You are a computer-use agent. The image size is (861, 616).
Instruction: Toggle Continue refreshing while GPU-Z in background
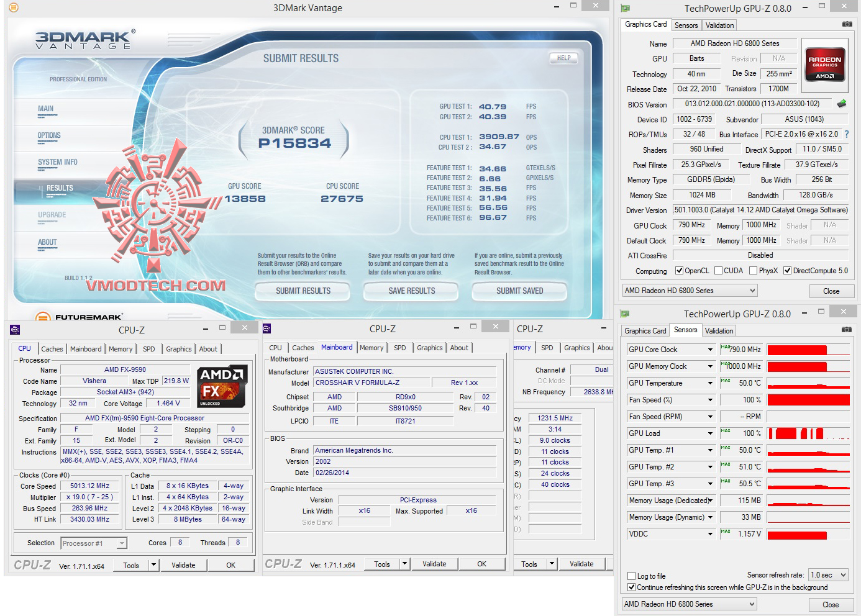click(x=632, y=587)
